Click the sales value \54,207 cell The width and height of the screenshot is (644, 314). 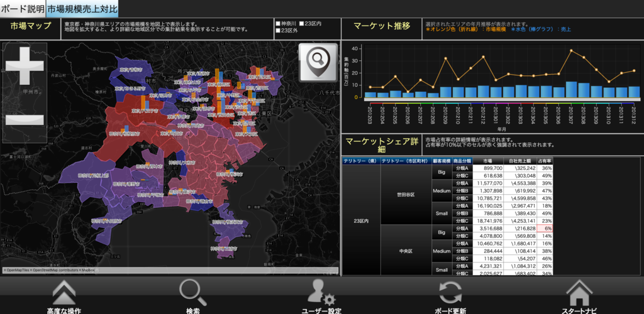[520, 259]
